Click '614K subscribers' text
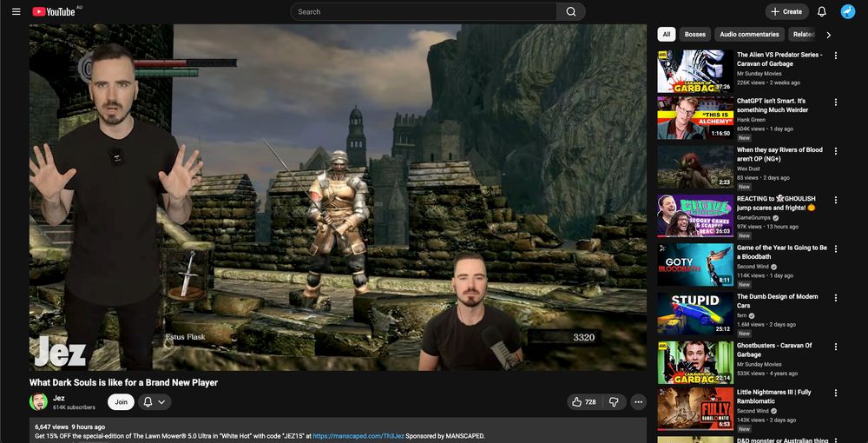 pos(74,407)
